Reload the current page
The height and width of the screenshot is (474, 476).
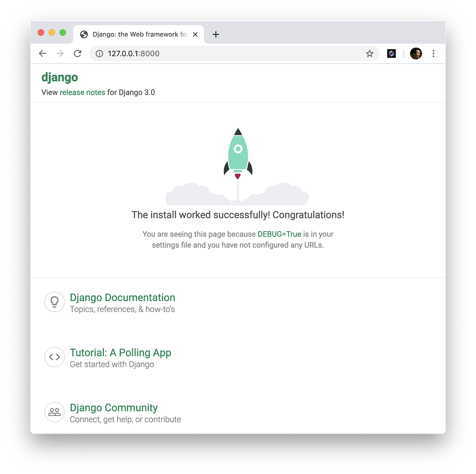tap(77, 53)
